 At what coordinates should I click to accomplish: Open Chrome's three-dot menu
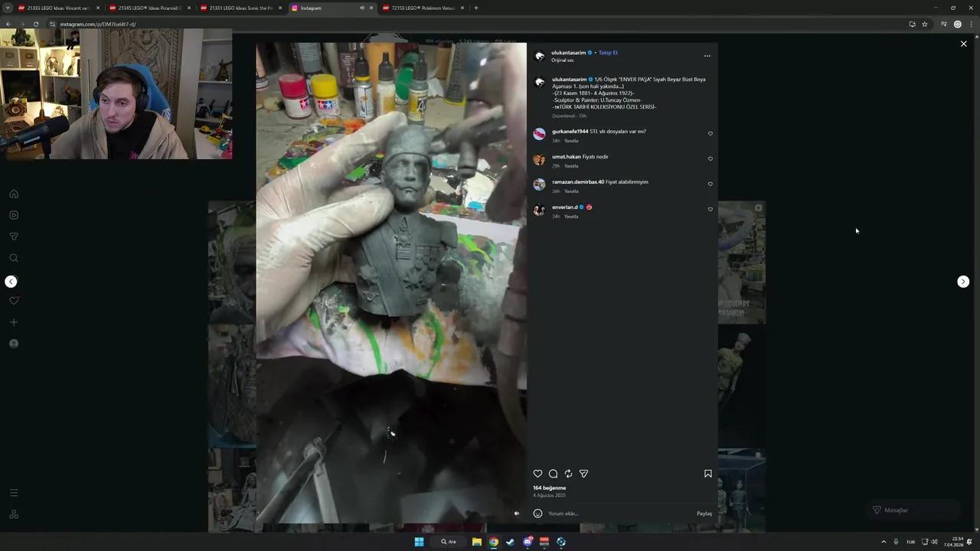pos(972,24)
